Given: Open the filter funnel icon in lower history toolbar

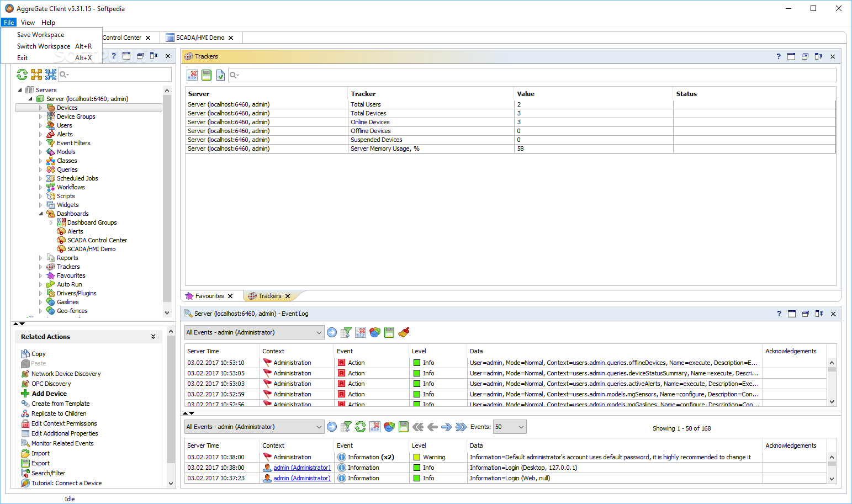Looking at the screenshot, I should point(346,427).
